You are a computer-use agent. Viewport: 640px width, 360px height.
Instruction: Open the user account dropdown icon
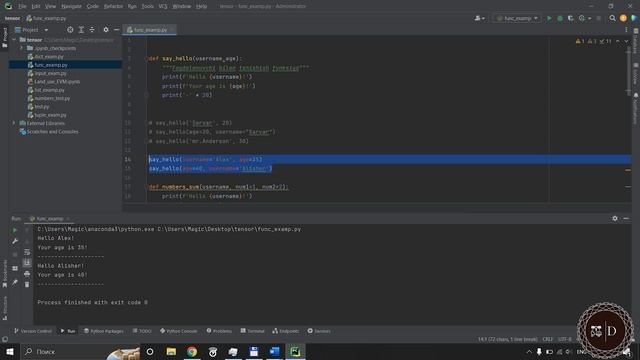[x=480, y=18]
